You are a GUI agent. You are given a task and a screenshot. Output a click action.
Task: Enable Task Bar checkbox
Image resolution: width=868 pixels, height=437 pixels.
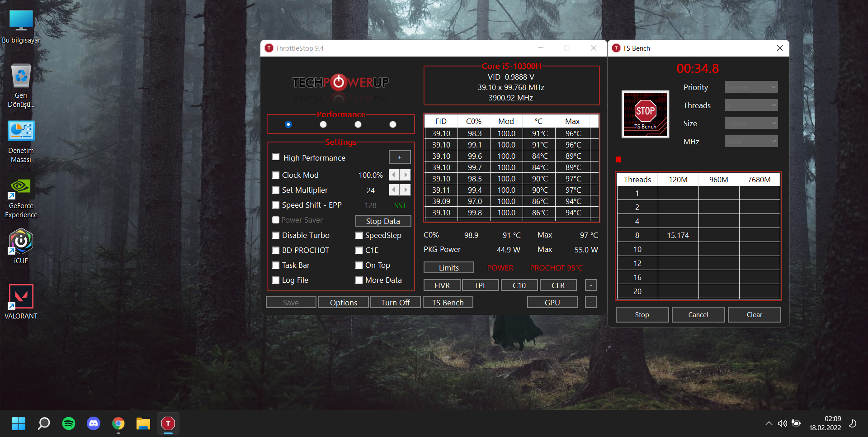click(x=276, y=265)
